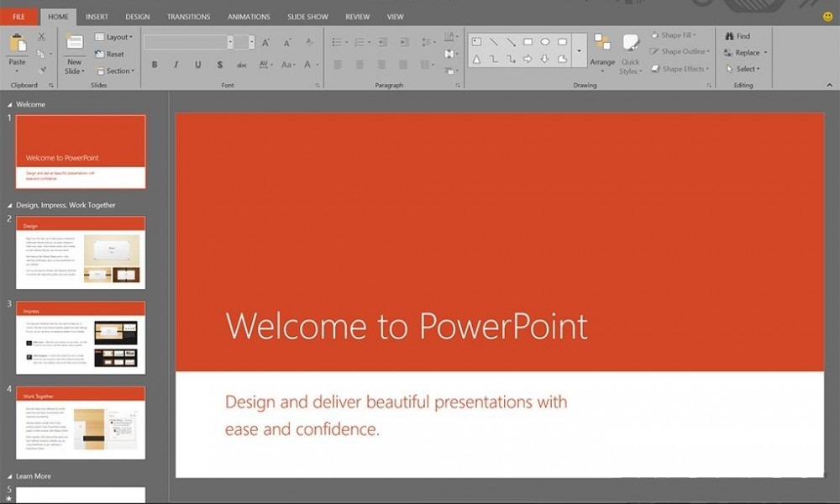
Task: Select the Right Arrow block shape
Action: click(x=528, y=59)
